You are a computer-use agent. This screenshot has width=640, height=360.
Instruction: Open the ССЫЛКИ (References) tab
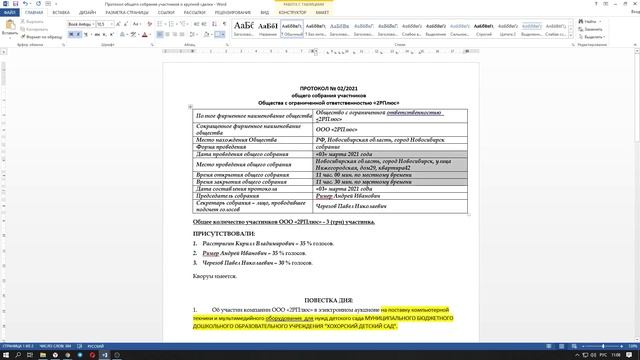(x=166, y=13)
